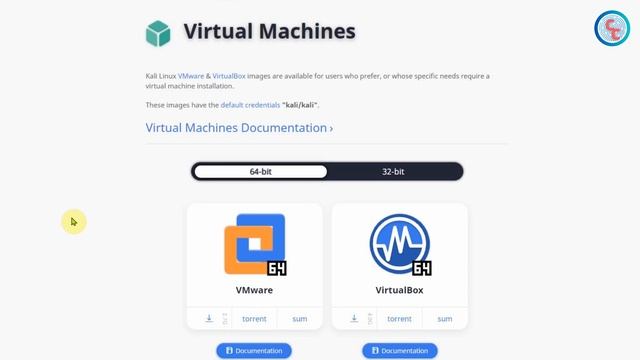The width and height of the screenshot is (640, 360).
Task: Click the Virtual Machines page heading
Action: tap(269, 31)
